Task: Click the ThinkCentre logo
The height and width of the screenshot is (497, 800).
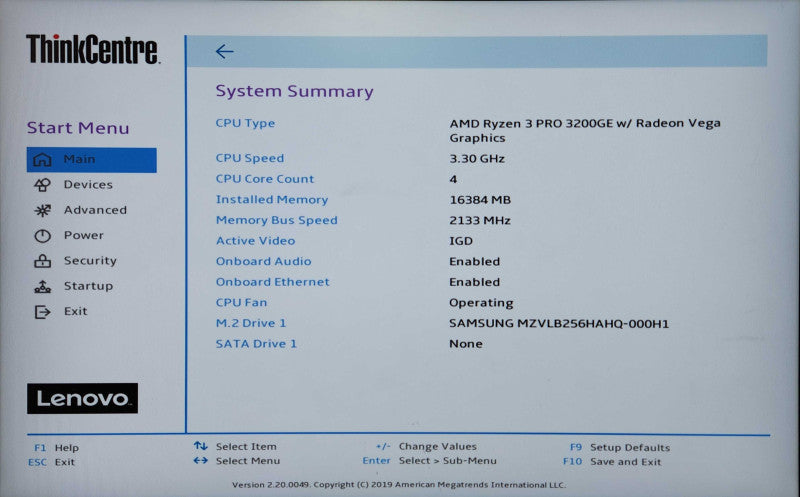Action: 93,49
